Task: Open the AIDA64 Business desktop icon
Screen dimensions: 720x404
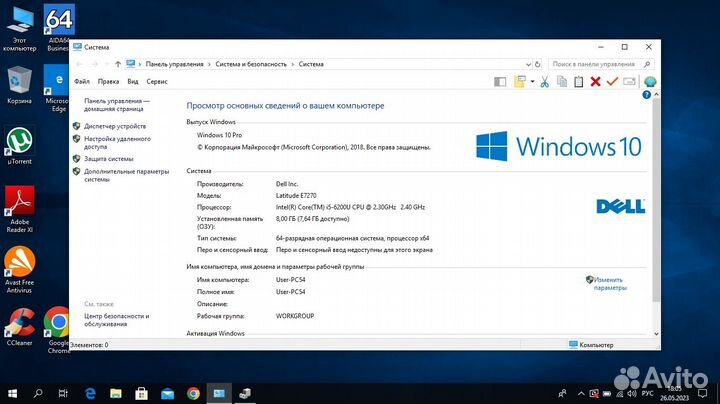Action: [59, 28]
